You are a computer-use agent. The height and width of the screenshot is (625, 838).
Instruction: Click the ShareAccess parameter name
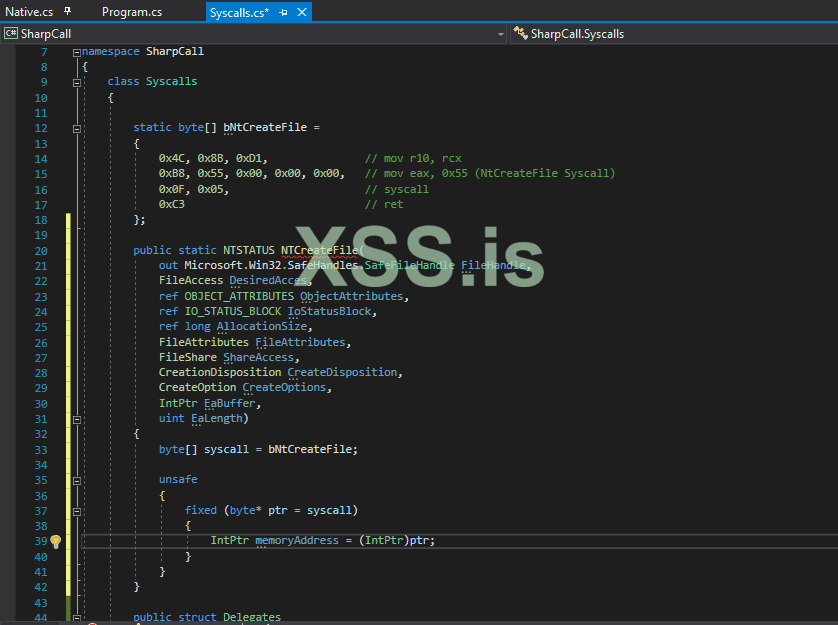[x=259, y=357]
